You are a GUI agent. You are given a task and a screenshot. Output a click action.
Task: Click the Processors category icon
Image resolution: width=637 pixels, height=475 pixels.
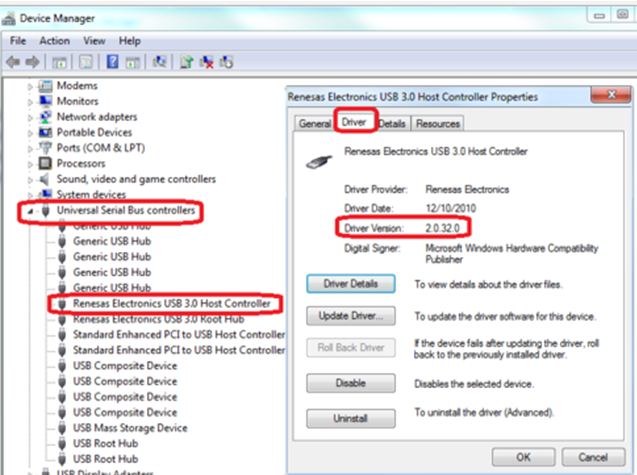click(45, 163)
